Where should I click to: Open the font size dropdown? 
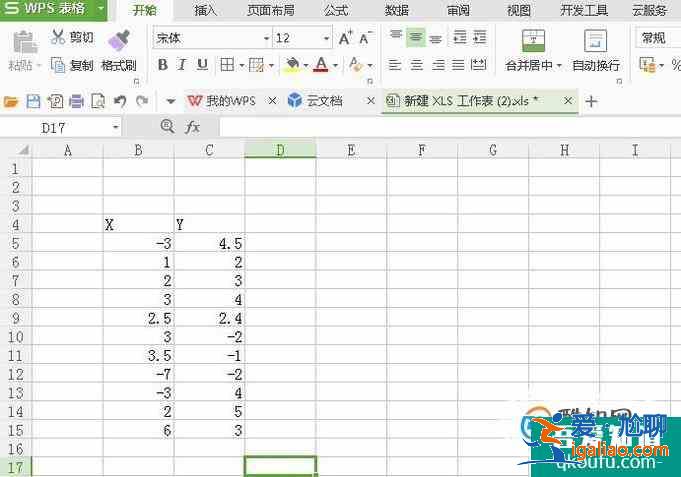[327, 38]
